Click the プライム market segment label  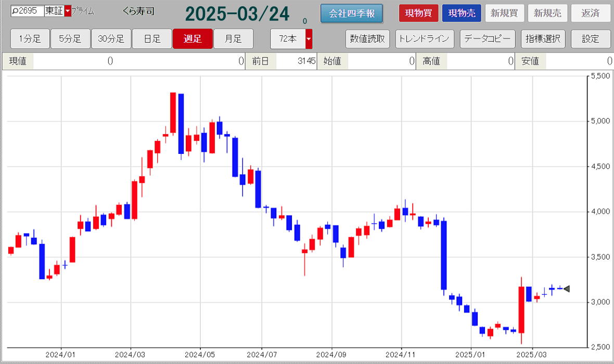point(83,11)
